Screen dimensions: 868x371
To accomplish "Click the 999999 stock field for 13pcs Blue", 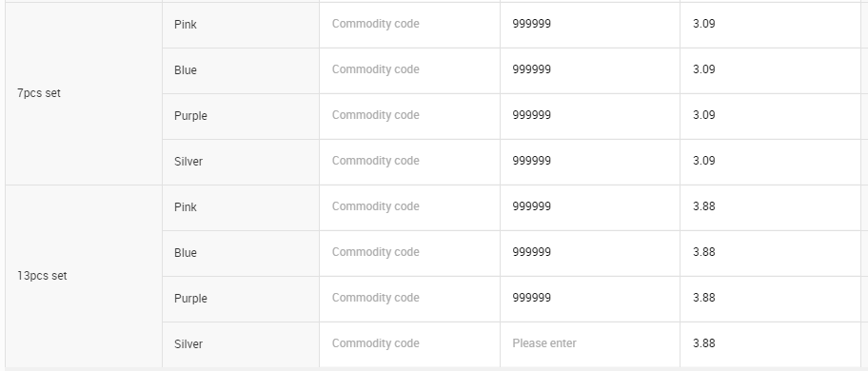I will pos(590,253).
